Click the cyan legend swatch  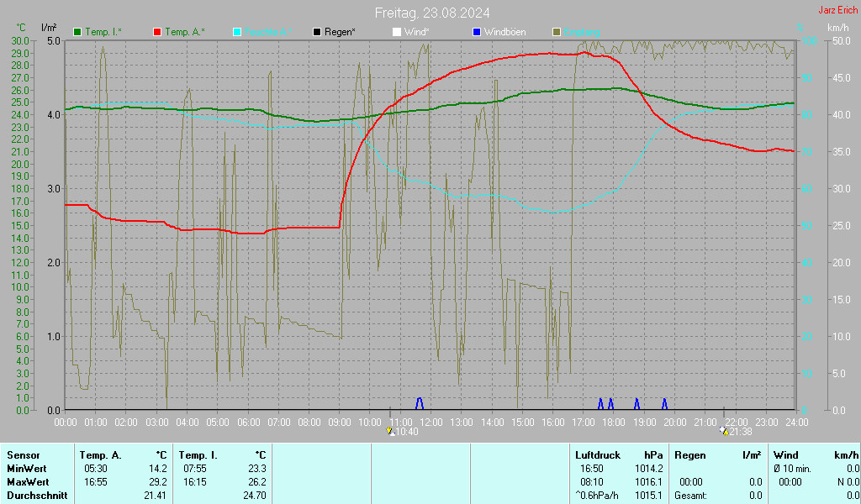tap(237, 32)
